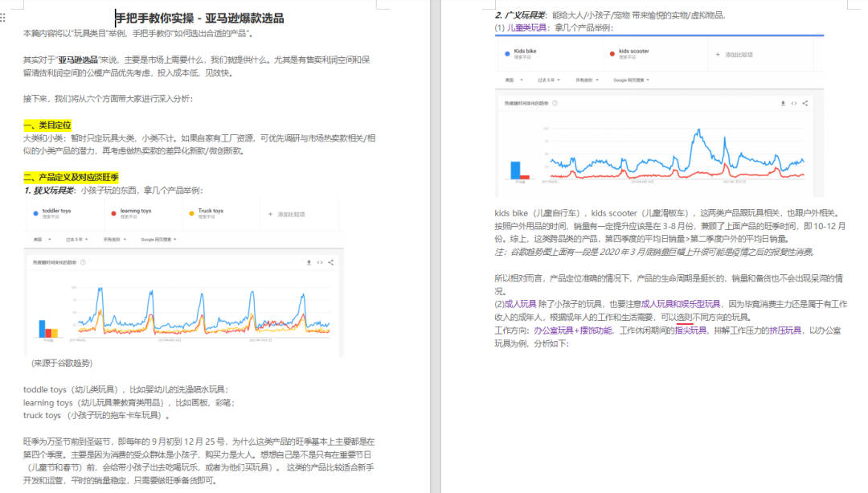Click the plus icon next to 添加比较项
868x493 pixels.
(271, 213)
